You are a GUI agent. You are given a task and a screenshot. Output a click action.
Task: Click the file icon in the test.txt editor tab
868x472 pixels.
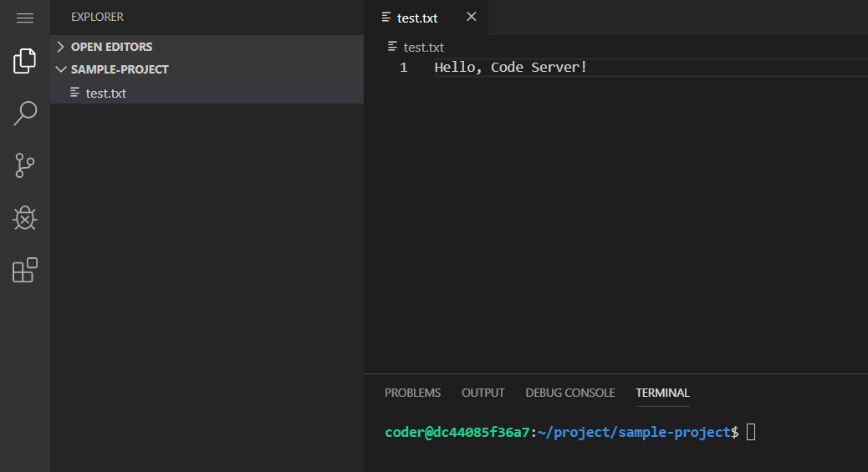tap(386, 18)
